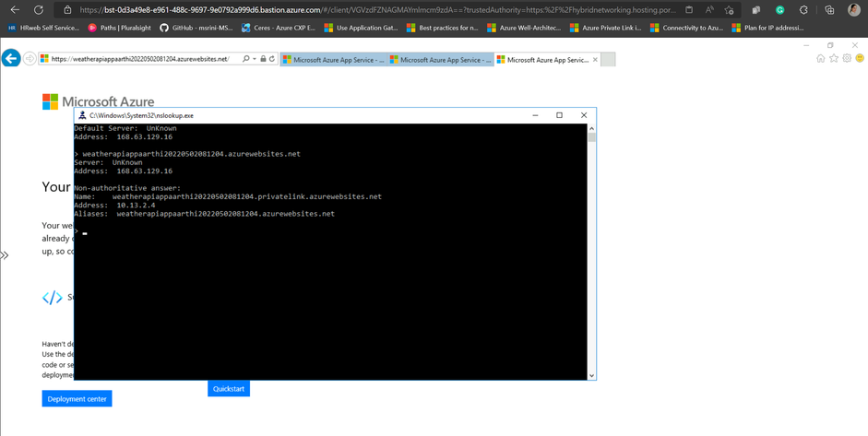Viewport: 868px width, 436px height.
Task: Minimize the nslookup.exe window
Action: (x=535, y=115)
